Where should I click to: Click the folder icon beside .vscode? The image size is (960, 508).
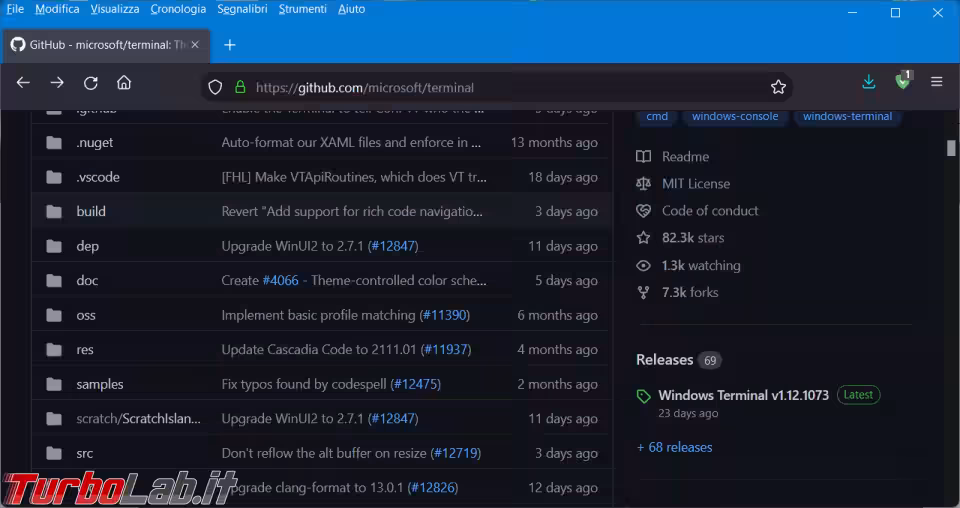[54, 177]
